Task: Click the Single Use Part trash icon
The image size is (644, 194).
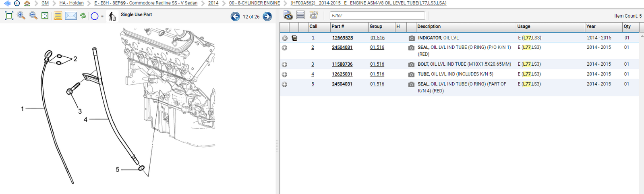Action: click(x=112, y=16)
